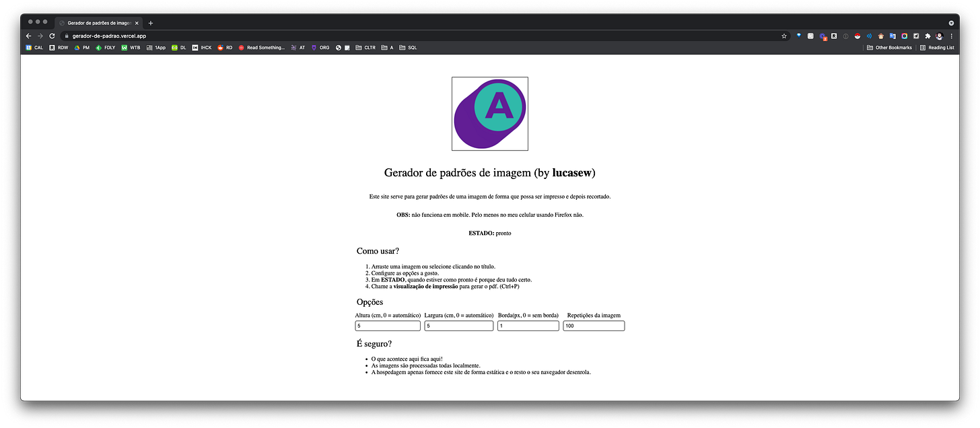Open the Chrome three-dot menu

click(951, 36)
